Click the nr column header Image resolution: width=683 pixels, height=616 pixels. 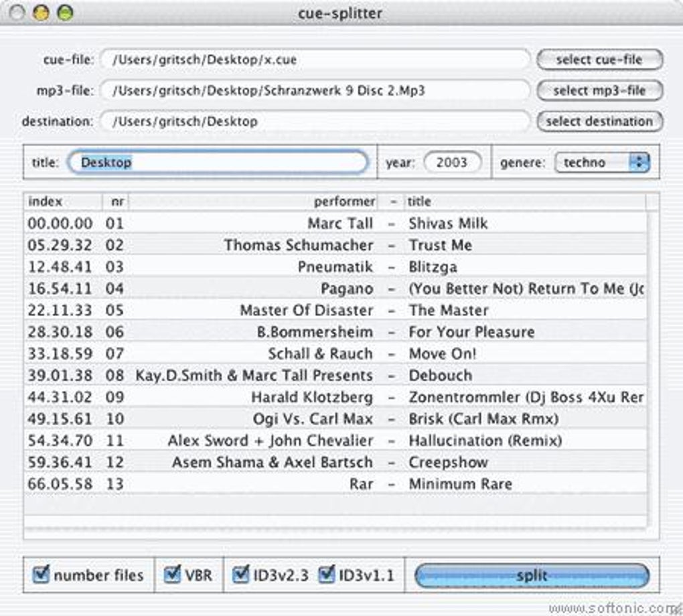tap(115, 202)
